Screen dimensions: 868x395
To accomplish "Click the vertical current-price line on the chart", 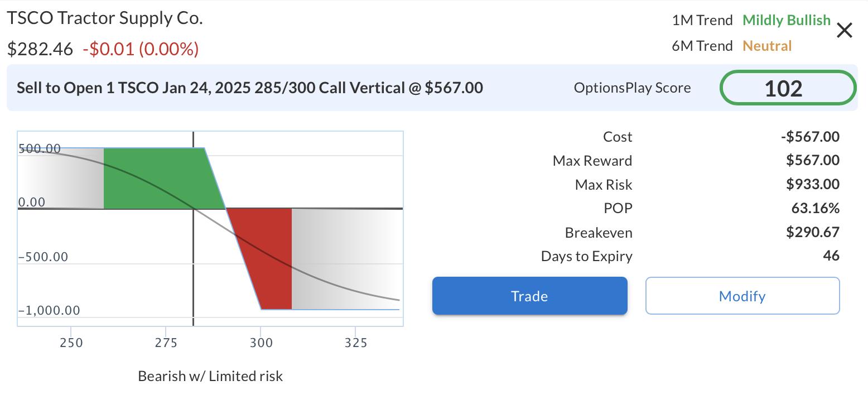I will pos(193,268).
